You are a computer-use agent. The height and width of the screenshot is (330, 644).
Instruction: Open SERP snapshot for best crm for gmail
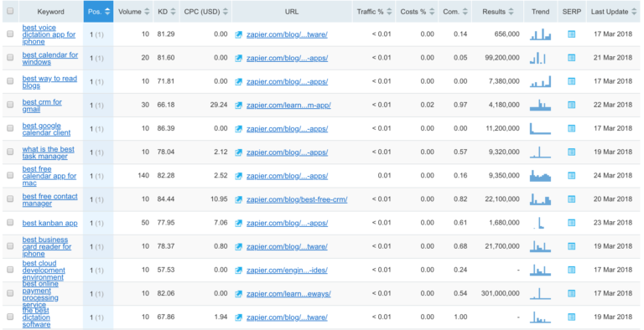[571, 105]
